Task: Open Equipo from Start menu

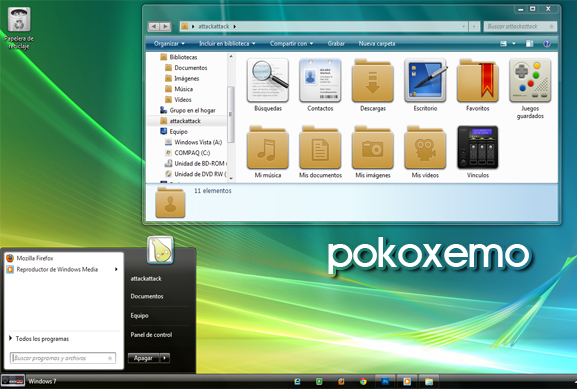Action: pyautogui.click(x=139, y=315)
